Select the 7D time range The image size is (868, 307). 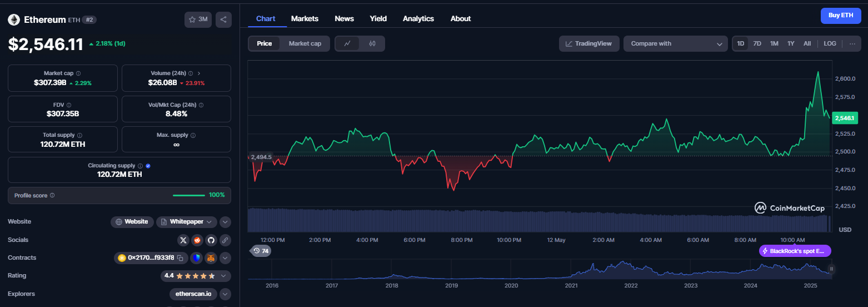point(757,43)
